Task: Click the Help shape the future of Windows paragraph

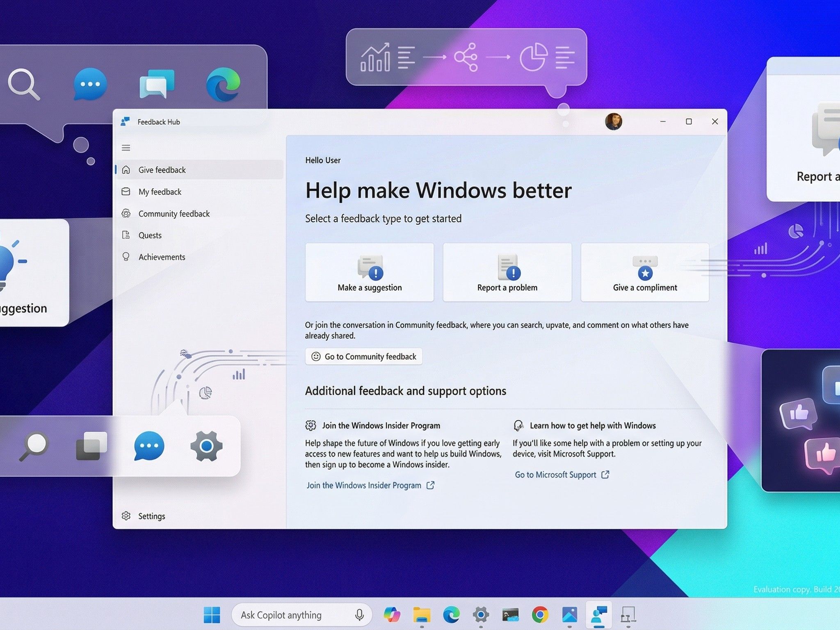Action: [403, 454]
